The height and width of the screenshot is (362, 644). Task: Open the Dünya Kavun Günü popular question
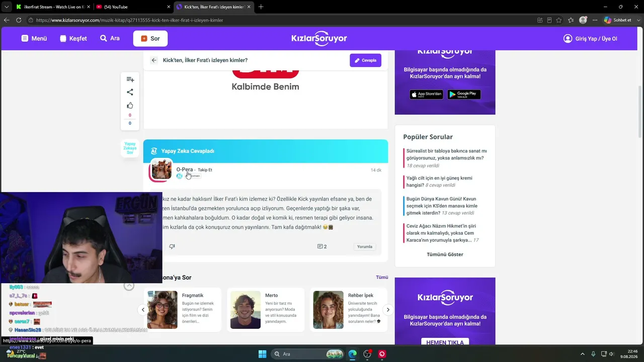point(442,206)
